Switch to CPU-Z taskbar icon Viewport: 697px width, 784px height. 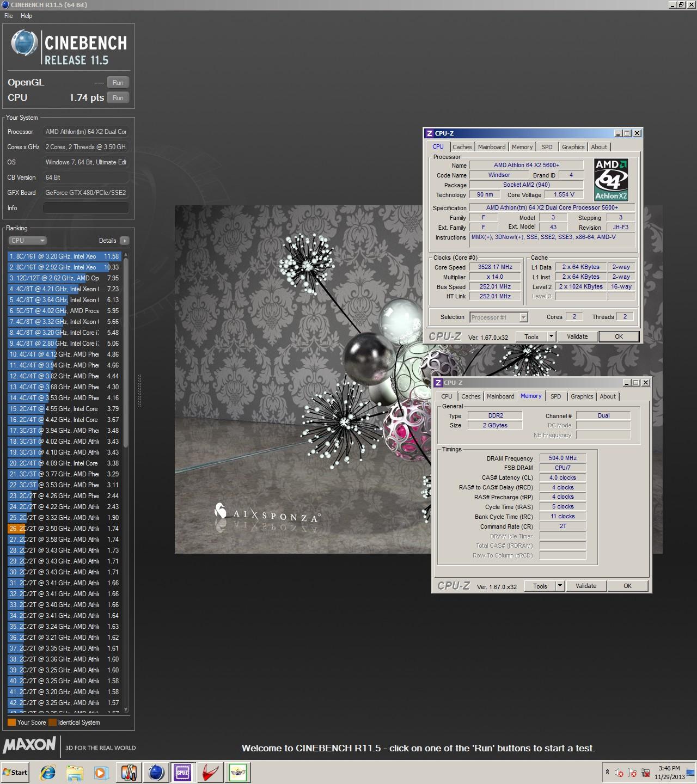[x=182, y=773]
